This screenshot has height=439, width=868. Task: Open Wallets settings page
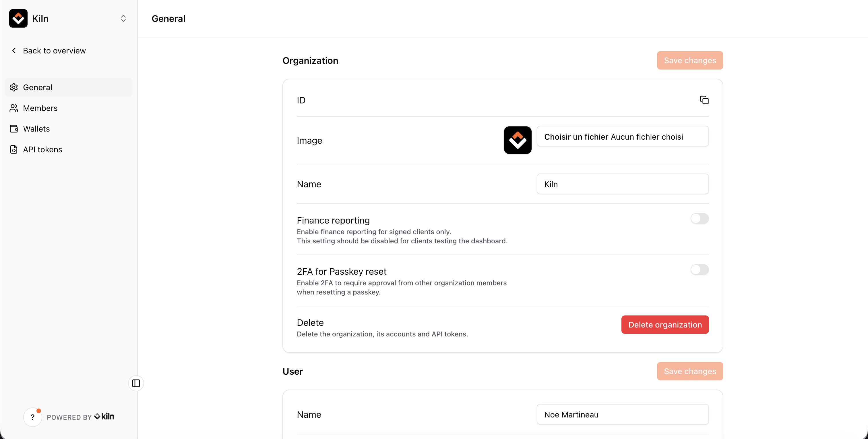(x=36, y=129)
